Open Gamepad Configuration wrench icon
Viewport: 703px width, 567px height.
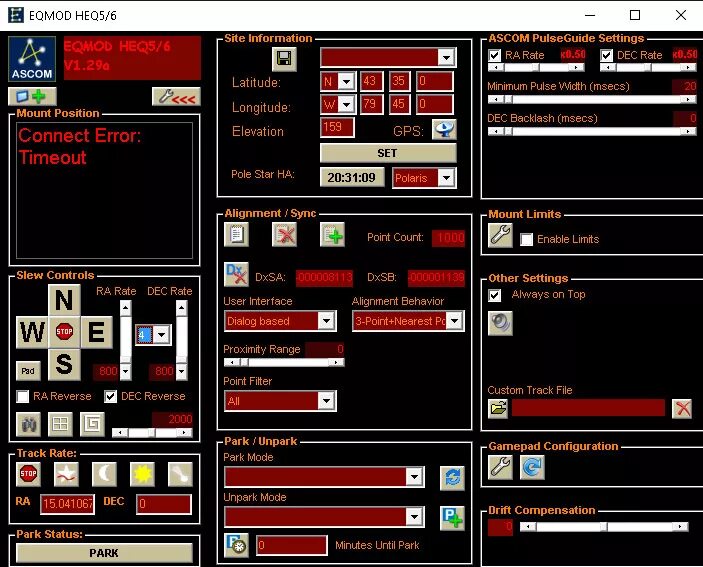coord(500,467)
